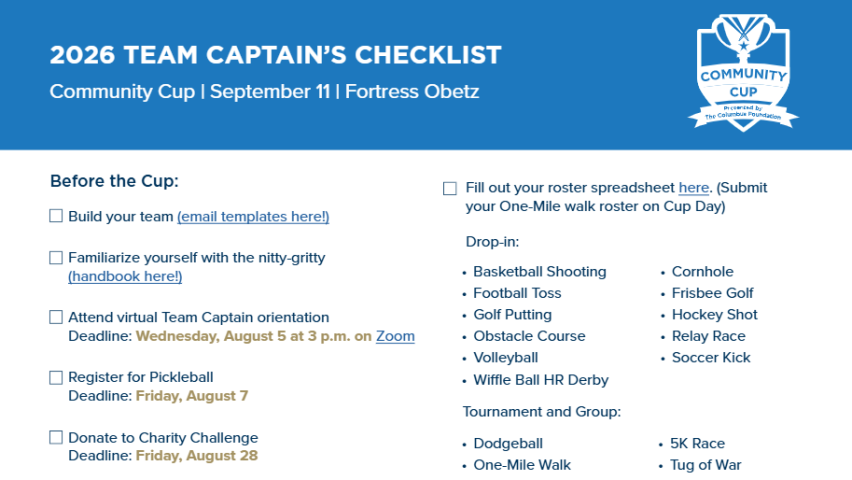This screenshot has height=480, width=852.
Task: Follow the Zoom orientation link
Action: [395, 336]
